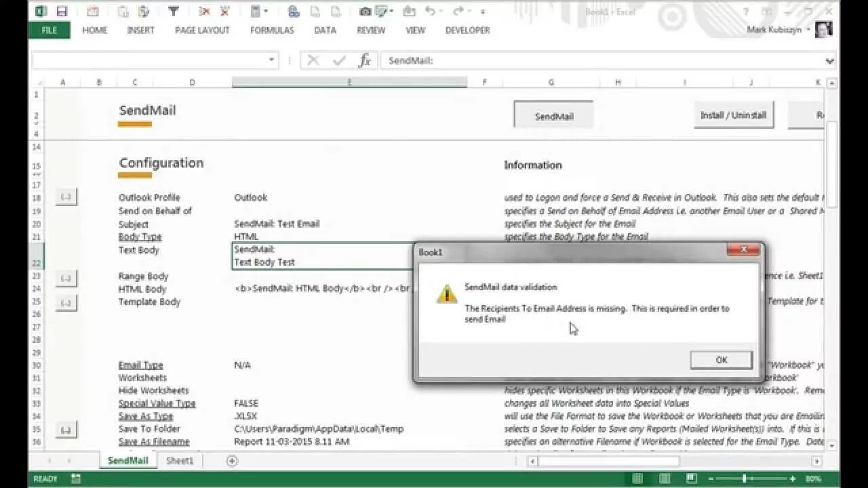
Task: Click the cell containing FALSE
Action: (x=246, y=403)
